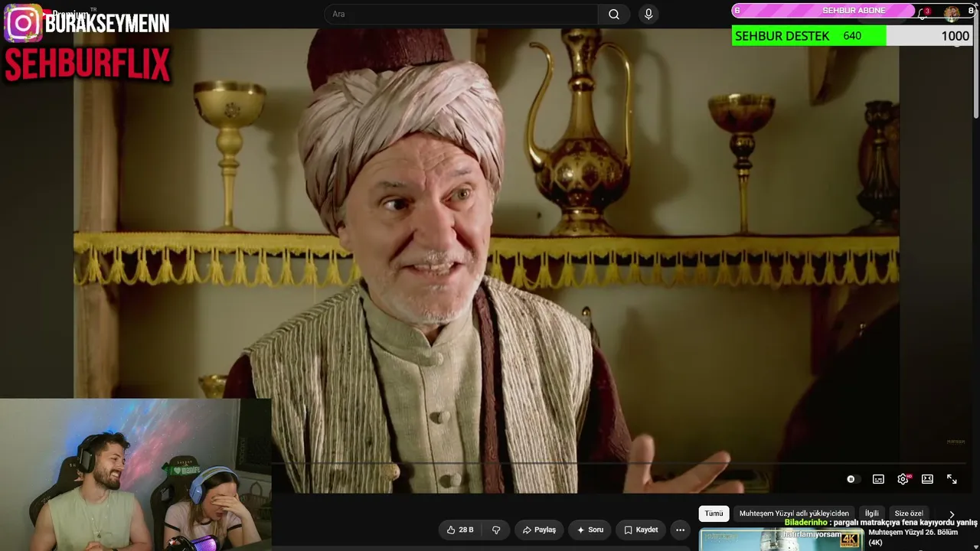
Task: Share the video via Paylaş
Action: tap(539, 530)
